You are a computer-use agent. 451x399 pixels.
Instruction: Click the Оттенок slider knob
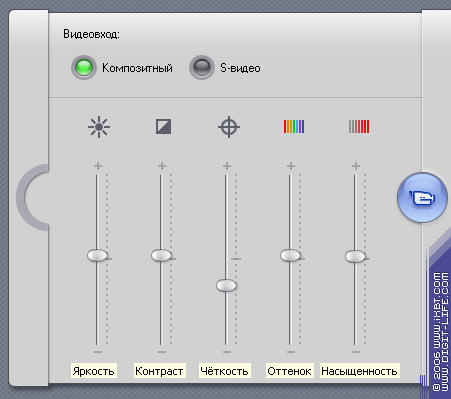pos(290,256)
